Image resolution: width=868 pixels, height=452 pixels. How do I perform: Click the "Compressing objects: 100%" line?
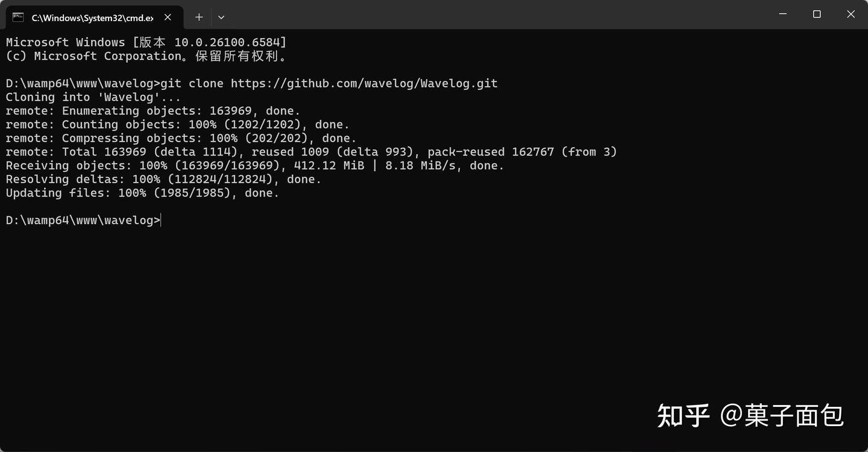181,139
